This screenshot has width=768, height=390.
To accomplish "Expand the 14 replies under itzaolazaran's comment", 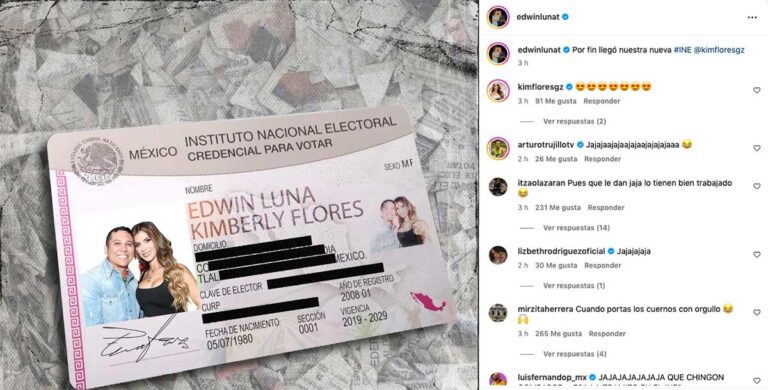I will click(x=576, y=228).
